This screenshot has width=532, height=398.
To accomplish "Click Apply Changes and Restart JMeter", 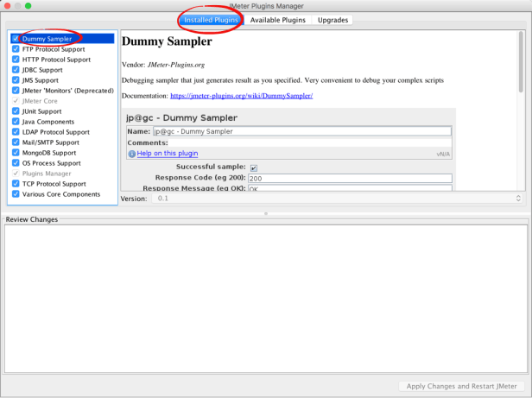I will 461,386.
